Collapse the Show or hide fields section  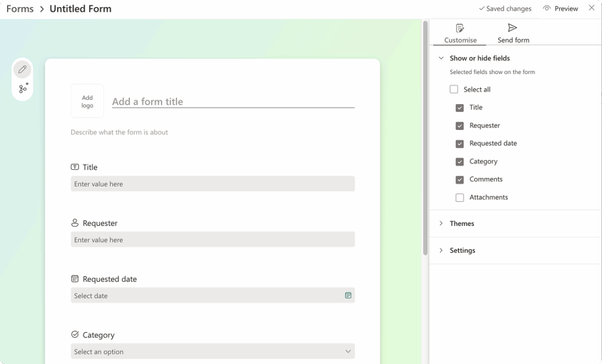pyautogui.click(x=442, y=58)
